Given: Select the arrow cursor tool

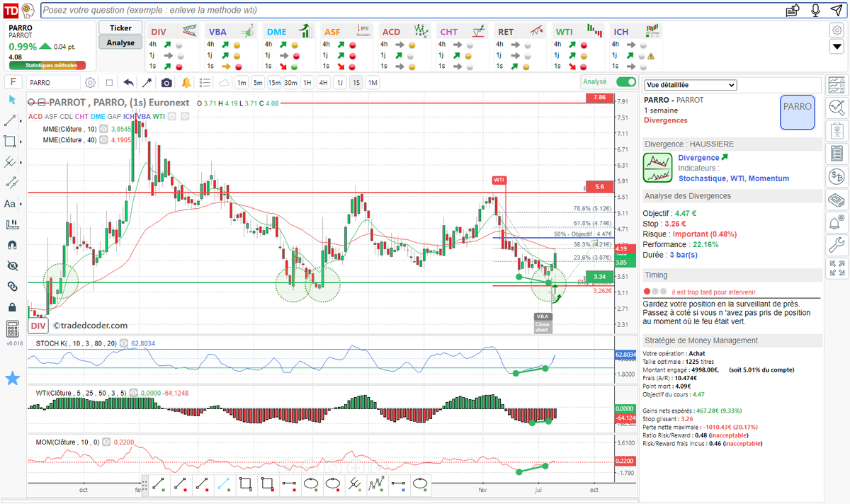Looking at the screenshot, I should point(11,99).
